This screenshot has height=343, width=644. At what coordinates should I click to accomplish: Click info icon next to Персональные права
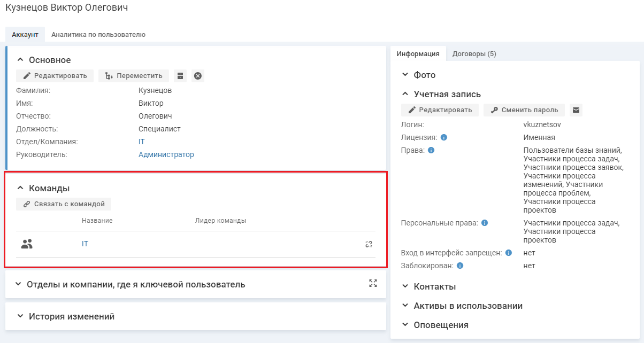click(485, 223)
